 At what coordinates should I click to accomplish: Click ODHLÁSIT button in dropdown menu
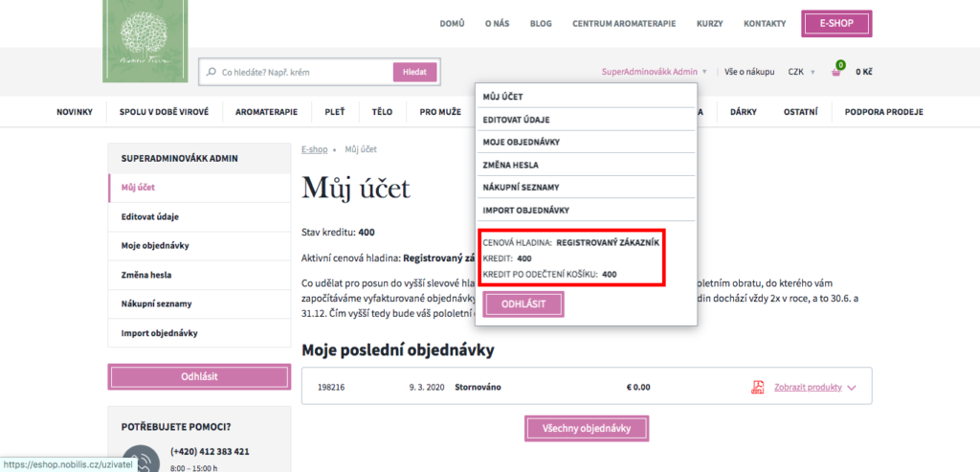tap(523, 304)
